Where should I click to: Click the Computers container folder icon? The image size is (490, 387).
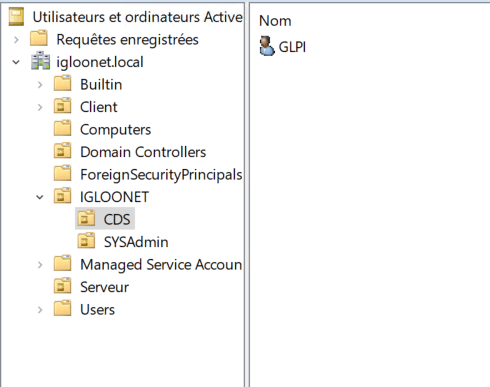tap(62, 129)
